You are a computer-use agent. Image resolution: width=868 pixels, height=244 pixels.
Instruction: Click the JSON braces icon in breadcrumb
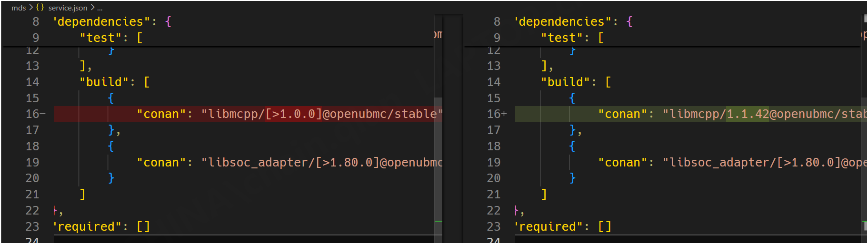[40, 8]
